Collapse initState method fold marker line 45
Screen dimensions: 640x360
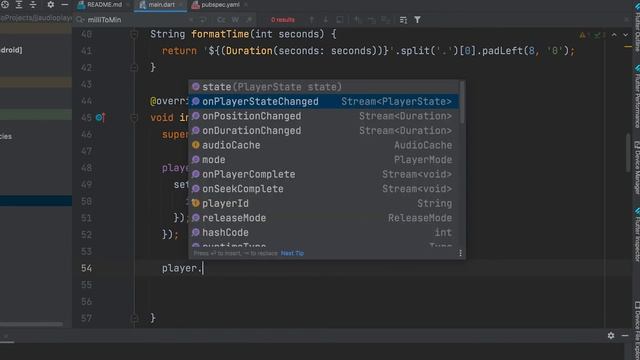click(134, 118)
